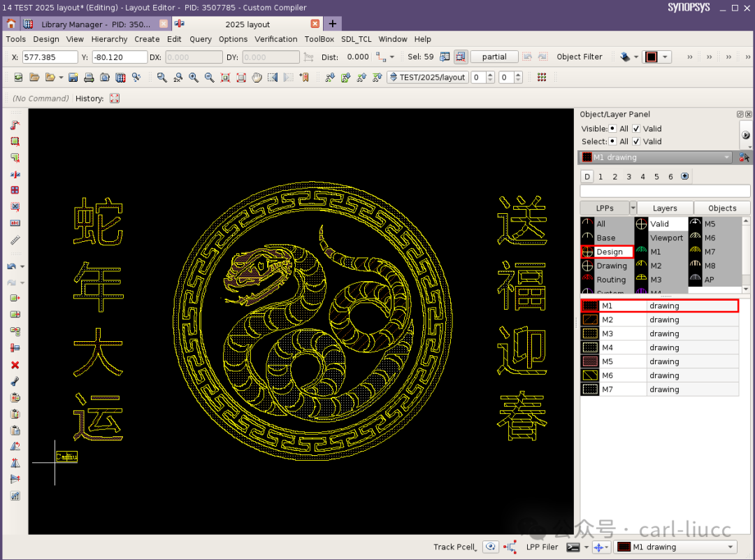Image resolution: width=755 pixels, height=560 pixels.
Task: Click the Flip horizontal mirror icon in sidebar
Action: click(x=15, y=463)
